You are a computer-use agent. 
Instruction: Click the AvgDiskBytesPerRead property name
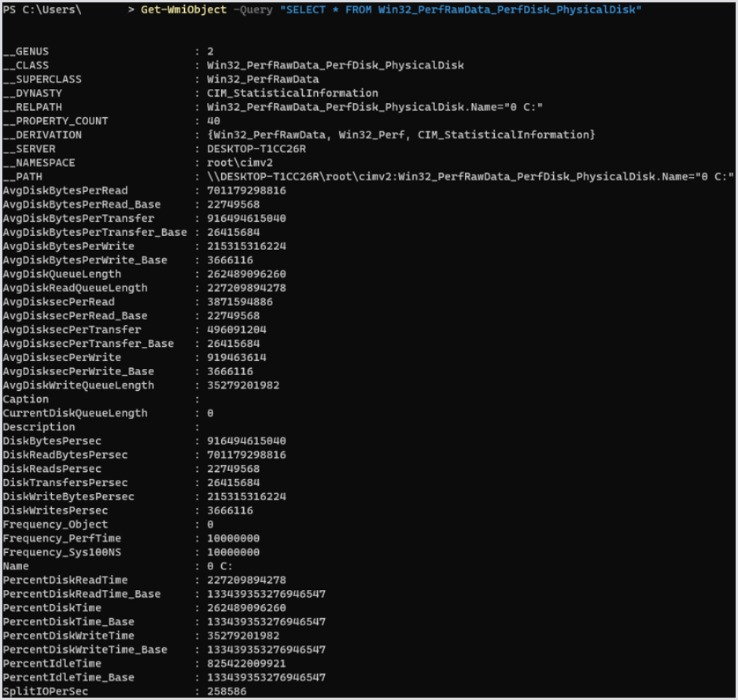(65, 191)
